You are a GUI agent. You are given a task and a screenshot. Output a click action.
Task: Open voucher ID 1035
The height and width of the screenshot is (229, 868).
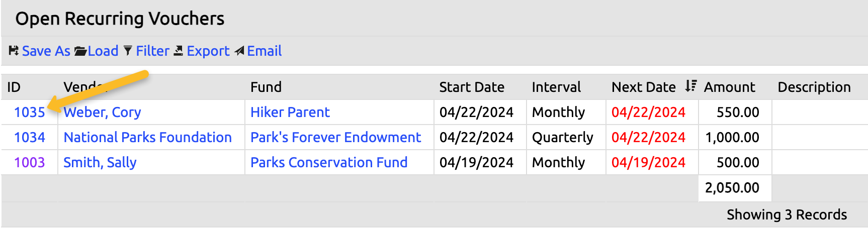click(x=30, y=112)
